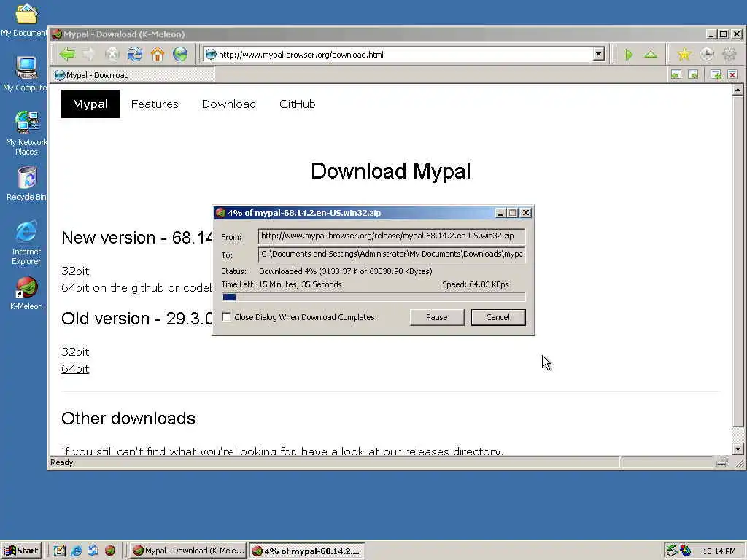Open Download in page navigation
The image size is (747, 560).
pyautogui.click(x=228, y=104)
